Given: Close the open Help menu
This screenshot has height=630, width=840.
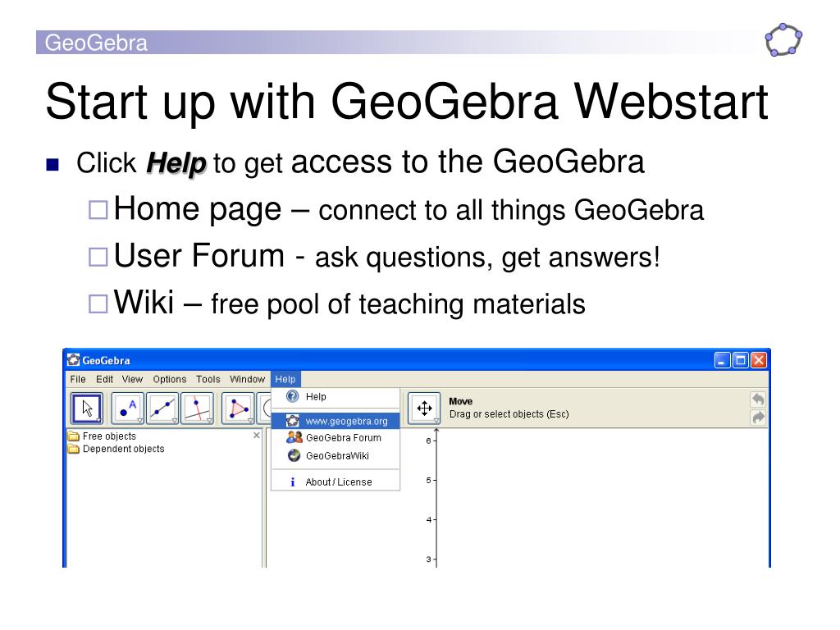Looking at the screenshot, I should coord(285,379).
